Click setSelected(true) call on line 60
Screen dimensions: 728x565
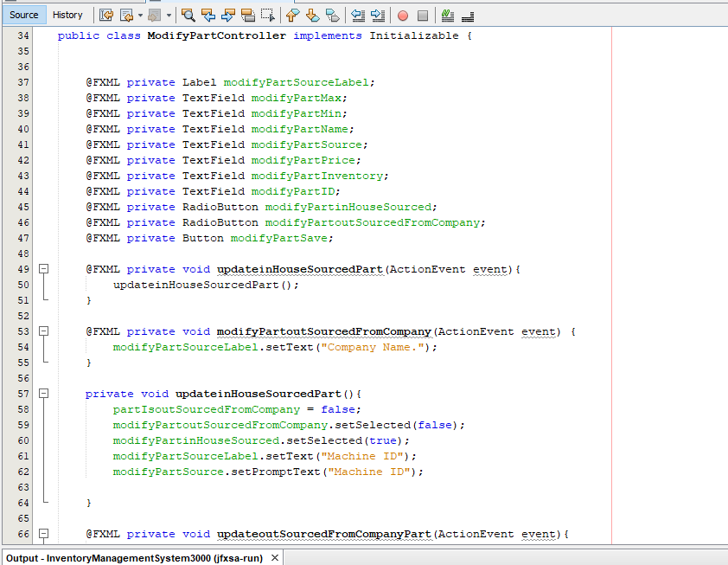click(348, 440)
